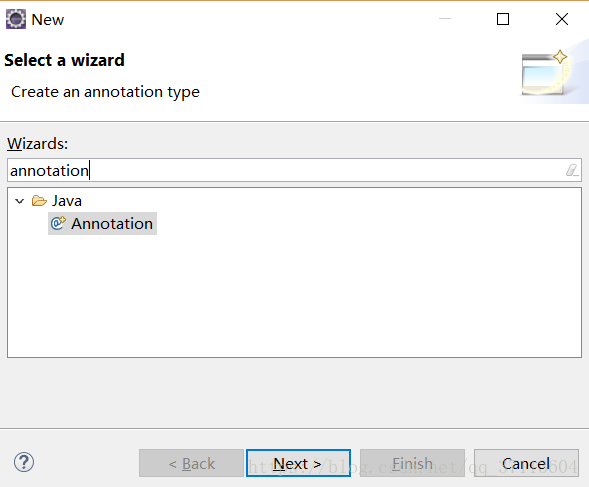
Task: Open help via the question mark icon
Action: [24, 462]
